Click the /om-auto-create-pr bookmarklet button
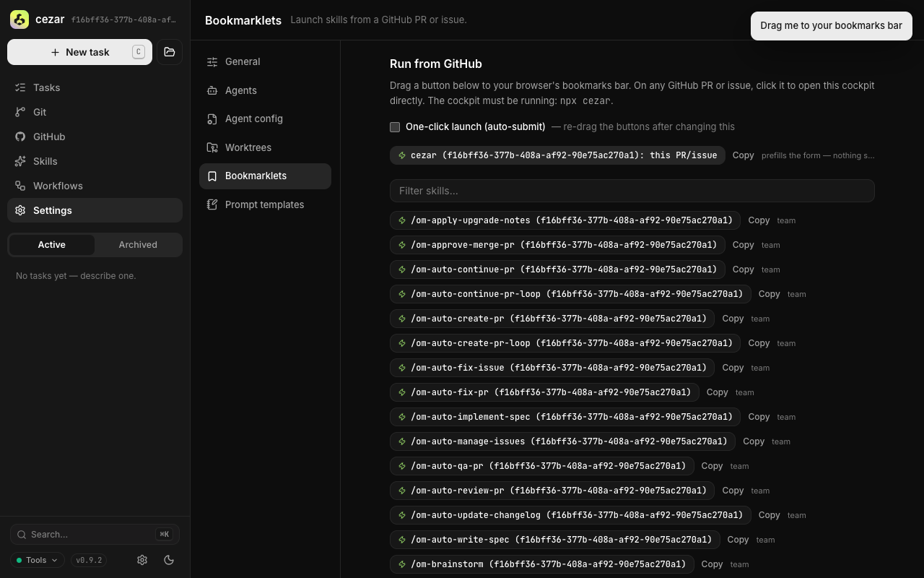 (x=552, y=319)
